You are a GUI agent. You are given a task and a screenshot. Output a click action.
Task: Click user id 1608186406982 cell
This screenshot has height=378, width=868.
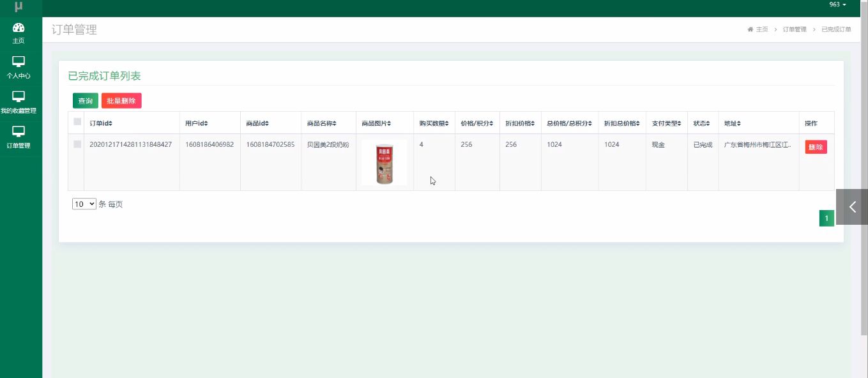click(209, 144)
